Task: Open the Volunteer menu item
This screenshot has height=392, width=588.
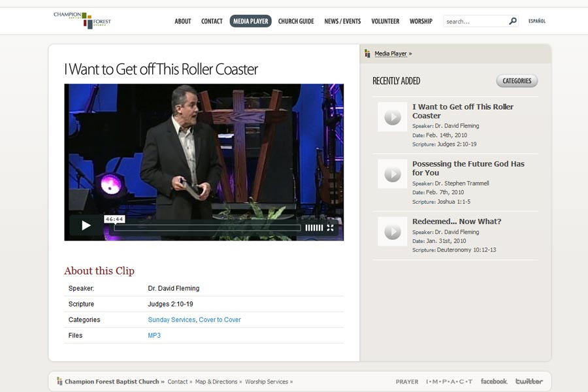Action: tap(385, 22)
